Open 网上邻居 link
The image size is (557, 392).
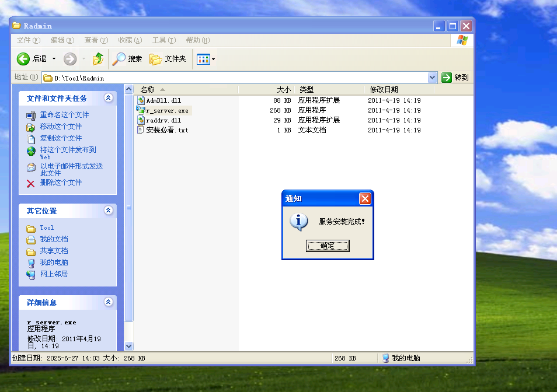tap(54, 274)
